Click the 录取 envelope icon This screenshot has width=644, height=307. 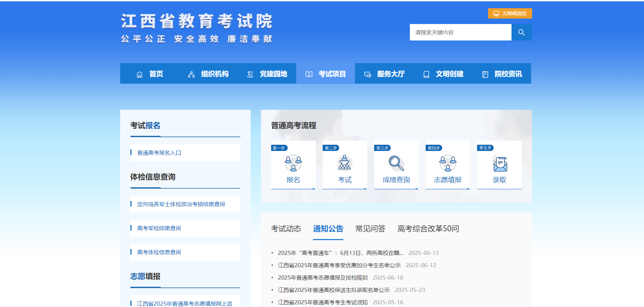pos(500,163)
